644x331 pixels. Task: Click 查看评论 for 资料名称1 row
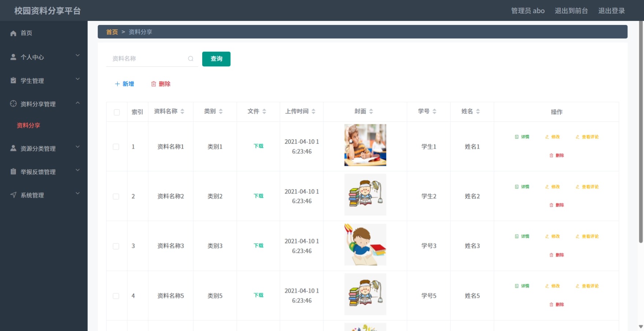[587, 137]
